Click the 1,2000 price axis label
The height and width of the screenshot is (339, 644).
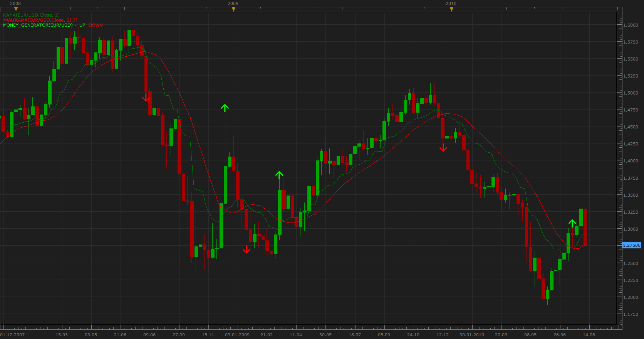(x=631, y=297)
